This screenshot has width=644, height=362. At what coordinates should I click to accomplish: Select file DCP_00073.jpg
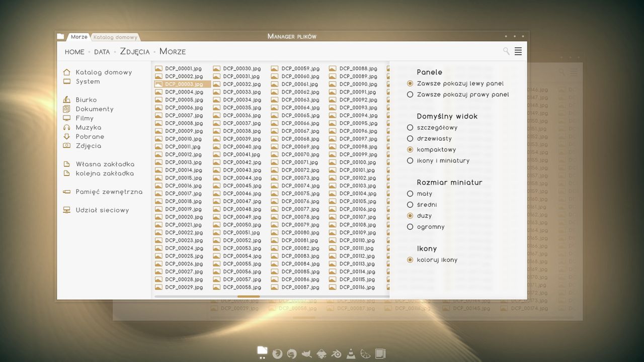[x=295, y=178]
